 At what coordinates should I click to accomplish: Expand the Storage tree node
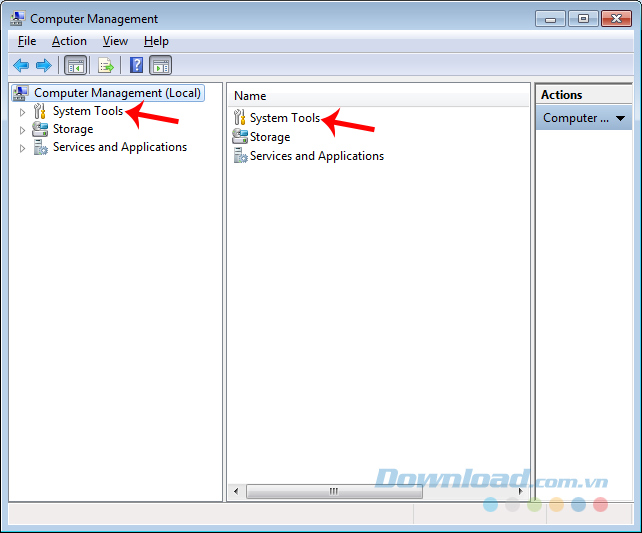pyautogui.click(x=22, y=130)
